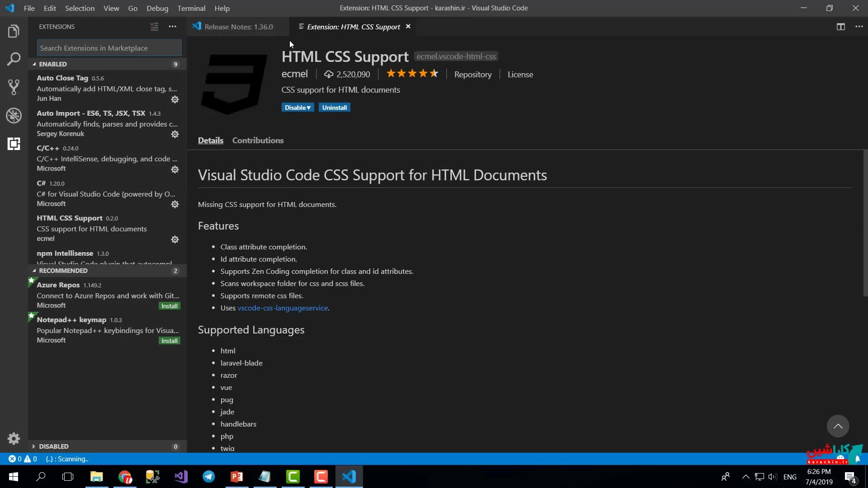Open the Disable dropdown for the extension
The width and height of the screenshot is (868, 488).
coord(297,108)
